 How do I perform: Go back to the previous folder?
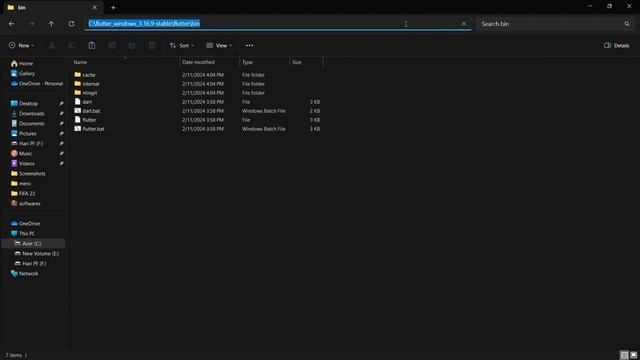11,24
